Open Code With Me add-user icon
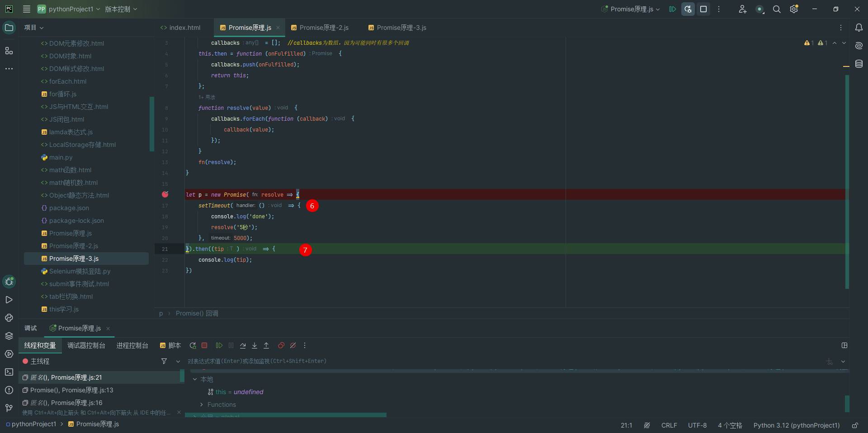Viewport: 868px width, 433px height. [x=742, y=9]
